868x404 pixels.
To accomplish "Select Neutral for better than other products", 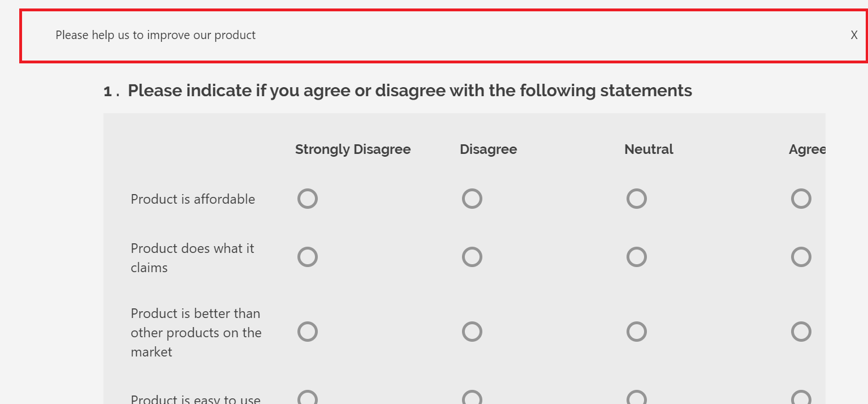I will (x=636, y=332).
